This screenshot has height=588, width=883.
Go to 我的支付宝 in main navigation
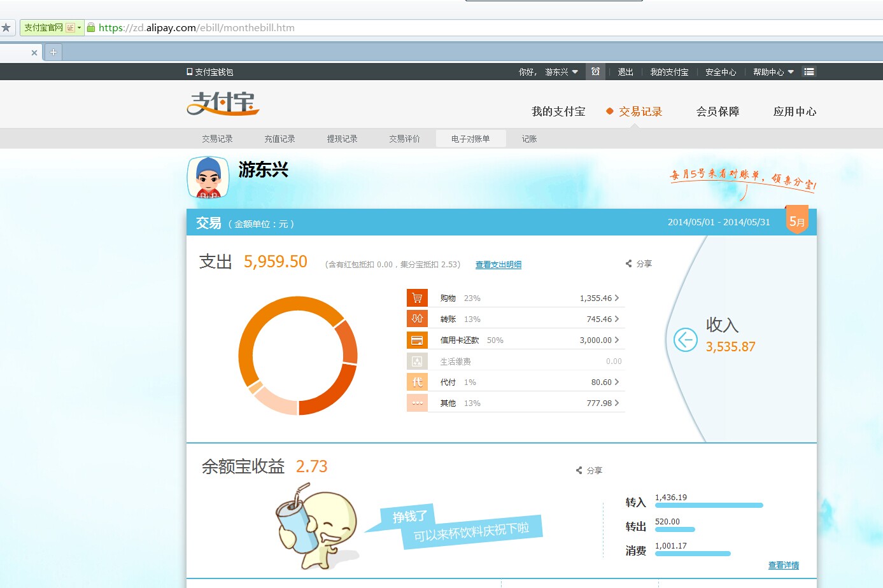[558, 111]
